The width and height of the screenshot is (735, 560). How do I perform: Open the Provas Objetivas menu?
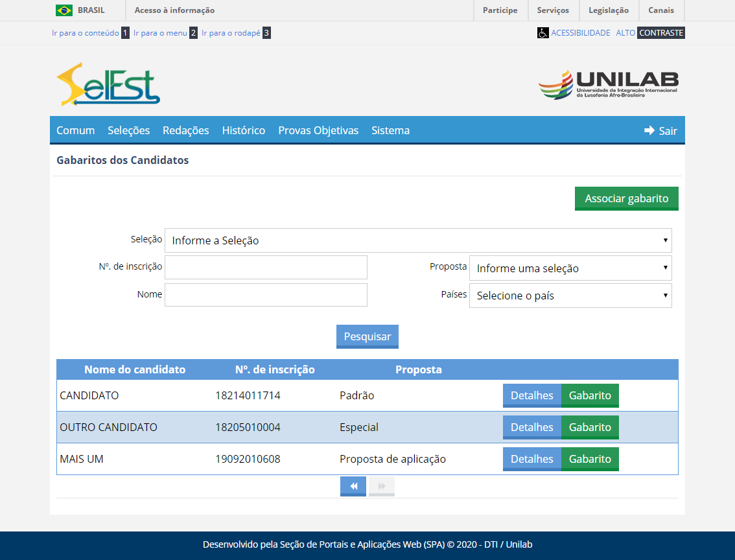(318, 131)
